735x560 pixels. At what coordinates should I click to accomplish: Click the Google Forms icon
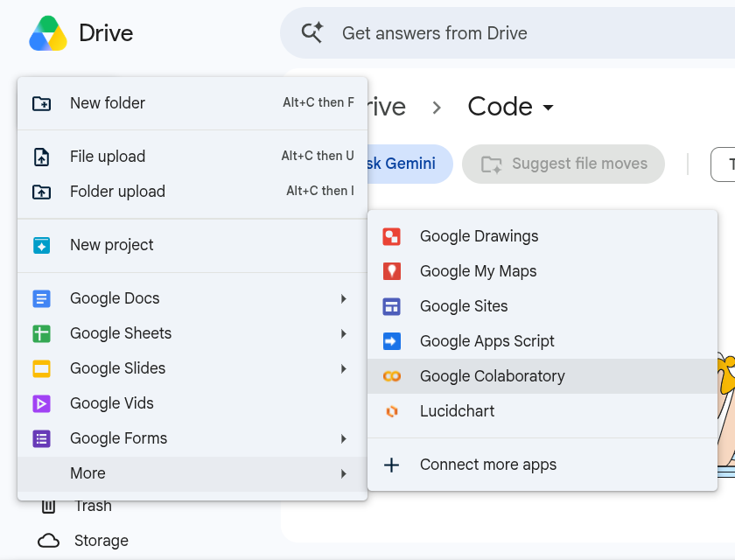point(41,438)
